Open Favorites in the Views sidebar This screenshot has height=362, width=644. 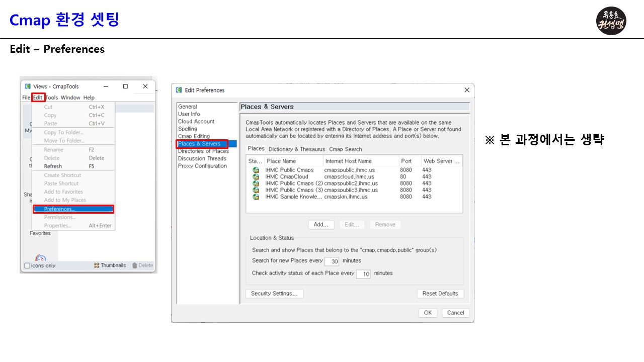40,233
